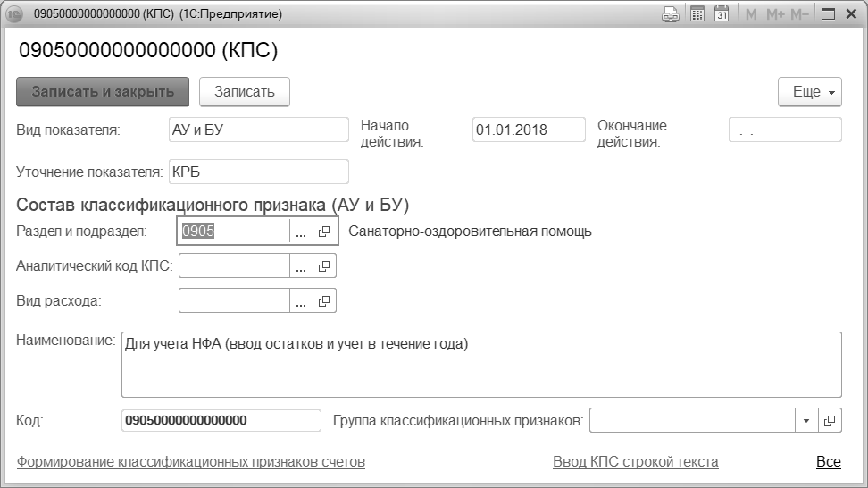Open selection ellipsis for Аналитический код КПС
Viewport: 868px width, 488px height.
301,265
